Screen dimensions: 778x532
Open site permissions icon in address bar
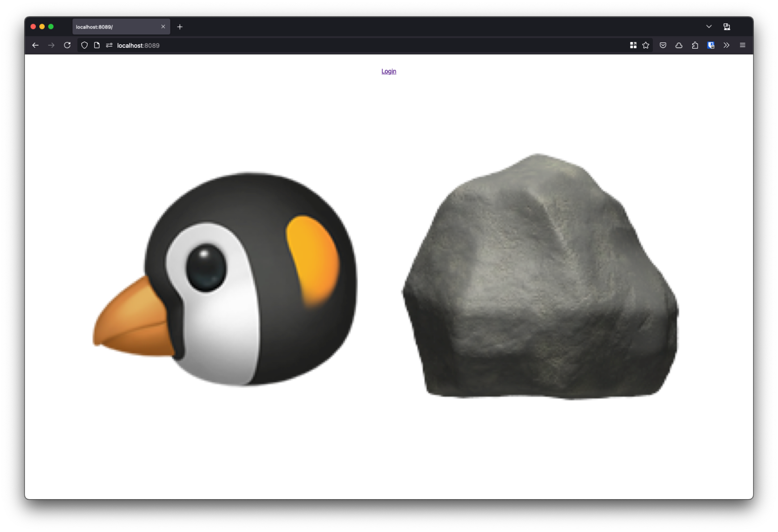109,45
